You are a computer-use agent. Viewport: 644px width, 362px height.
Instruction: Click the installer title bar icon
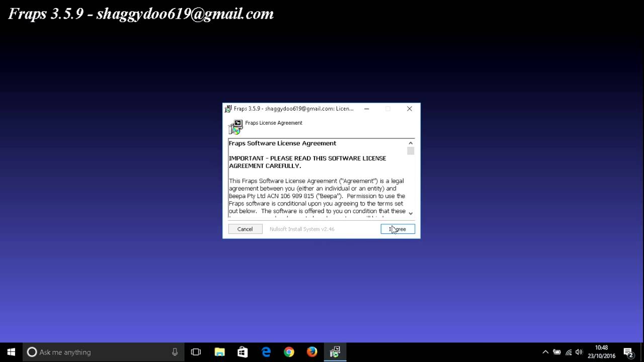pyautogui.click(x=228, y=109)
